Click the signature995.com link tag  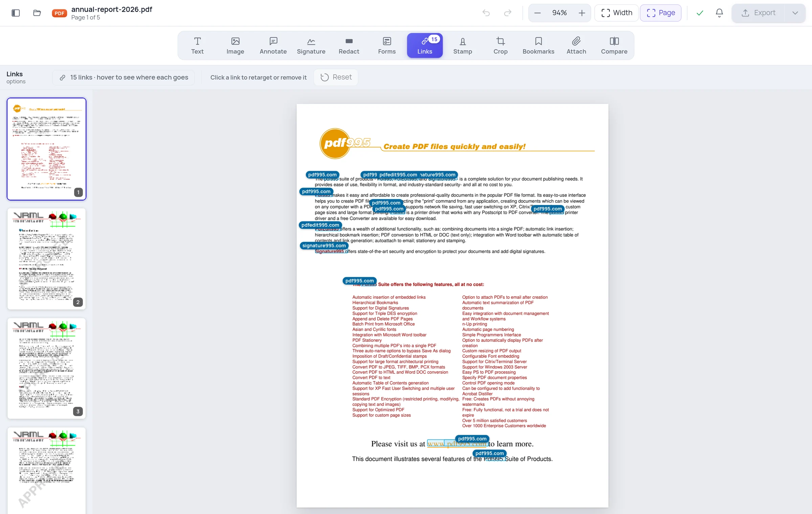(x=324, y=246)
